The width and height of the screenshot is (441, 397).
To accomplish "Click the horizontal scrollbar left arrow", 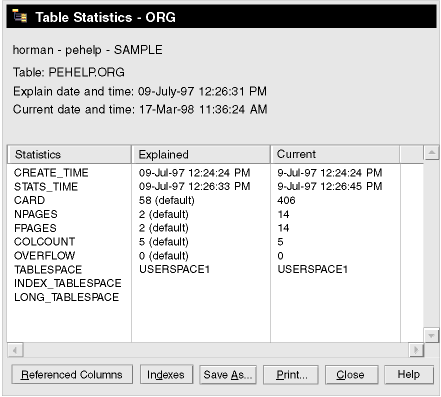I will pos(15,350).
